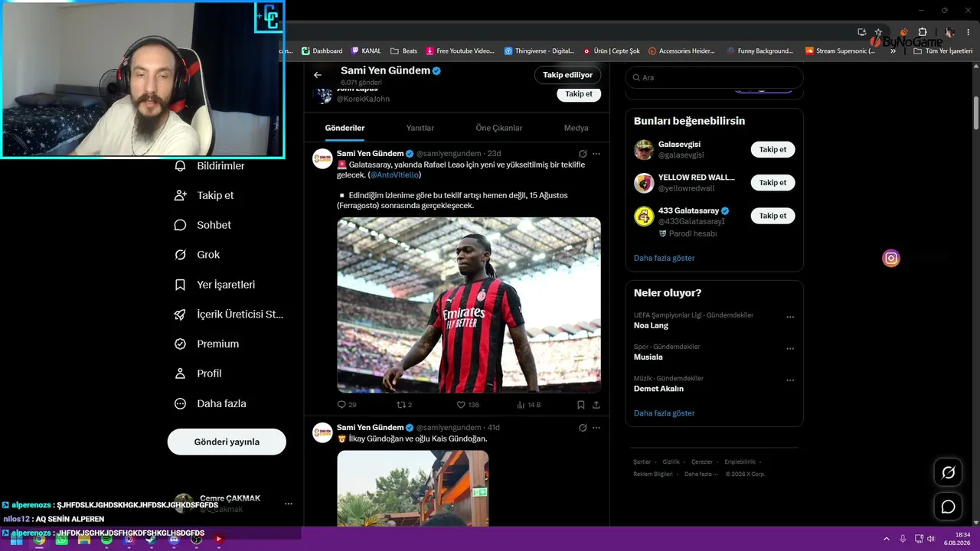
Task: Open the floating messages chat button
Action: pos(948,507)
